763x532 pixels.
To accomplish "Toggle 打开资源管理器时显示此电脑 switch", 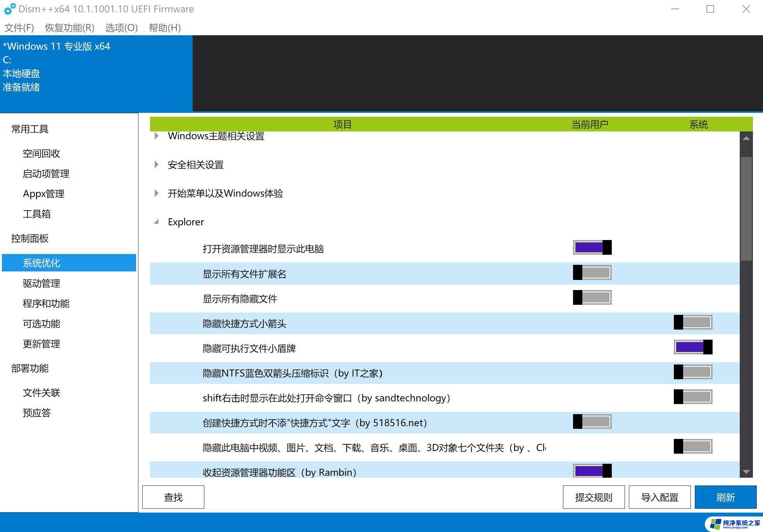I will (x=592, y=247).
